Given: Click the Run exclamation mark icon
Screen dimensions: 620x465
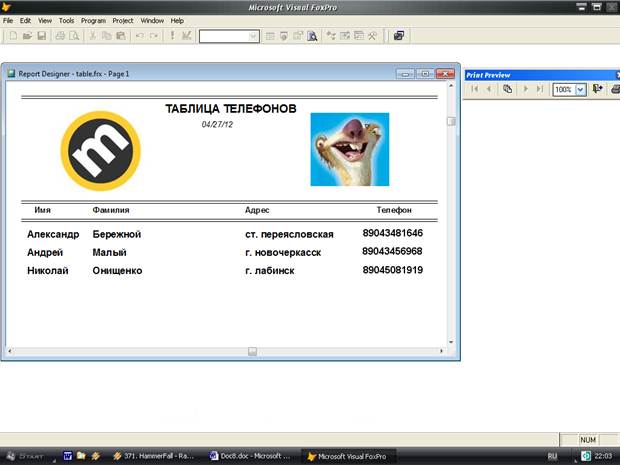Looking at the screenshot, I should click(x=172, y=36).
